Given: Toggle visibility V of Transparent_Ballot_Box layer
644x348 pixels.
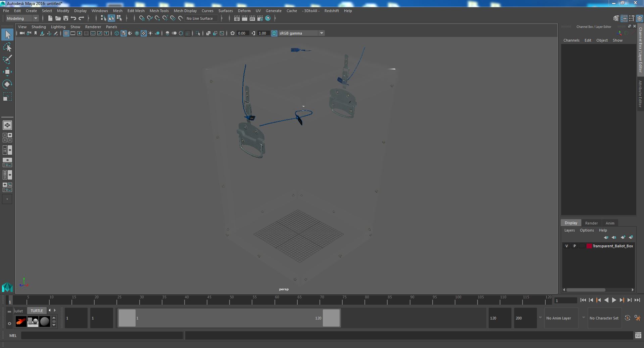Looking at the screenshot, I should (x=567, y=246).
